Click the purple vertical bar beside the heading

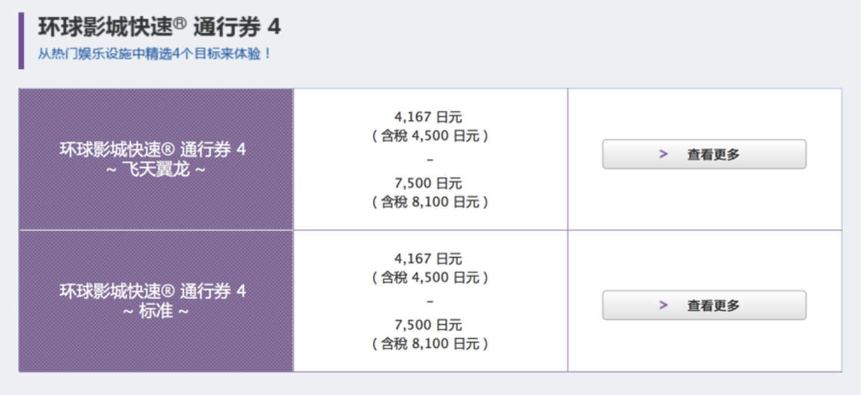tap(22, 40)
